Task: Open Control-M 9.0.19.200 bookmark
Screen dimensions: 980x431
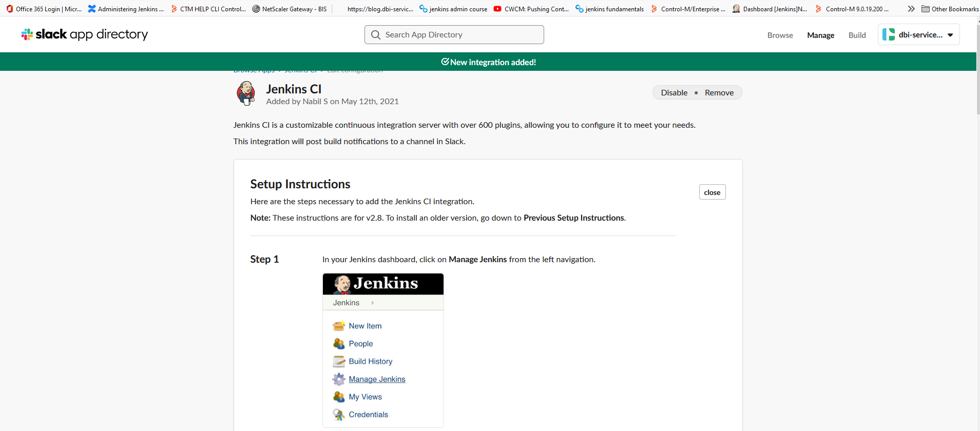Action: click(x=852, y=9)
